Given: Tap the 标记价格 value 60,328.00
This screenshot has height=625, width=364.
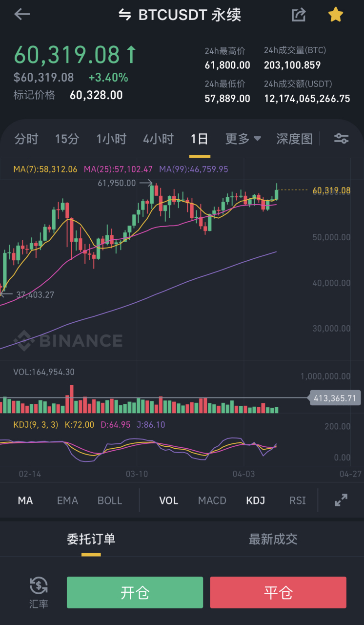Looking at the screenshot, I should pyautogui.click(x=96, y=95).
